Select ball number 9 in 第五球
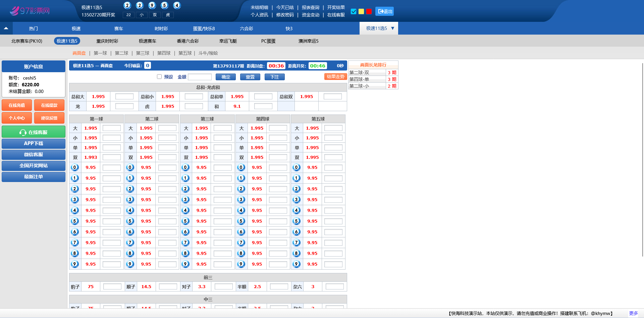Screen dimensions: 644x318 point(297,264)
